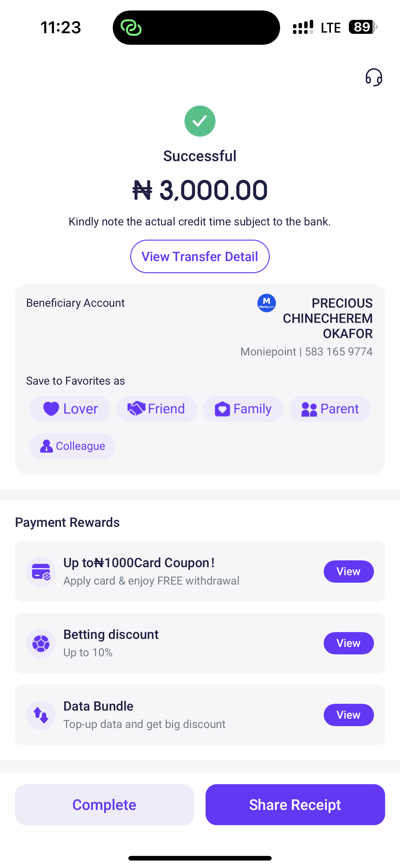Tap the Data Bundle arrows icon
This screenshot has height=868, width=400.
click(x=41, y=715)
